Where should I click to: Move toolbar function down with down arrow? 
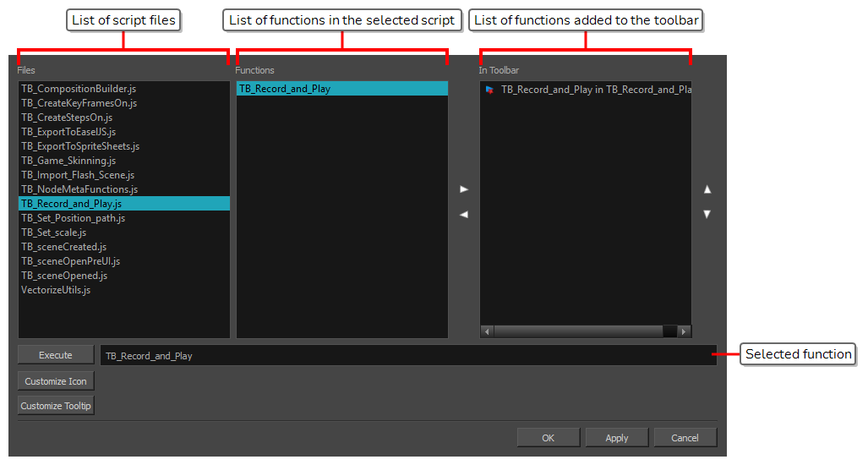coord(707,214)
